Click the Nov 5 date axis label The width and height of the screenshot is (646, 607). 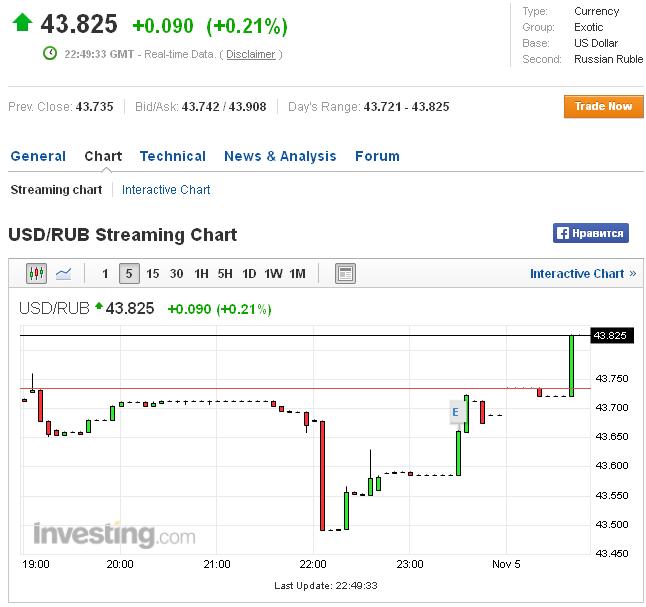[x=506, y=564]
